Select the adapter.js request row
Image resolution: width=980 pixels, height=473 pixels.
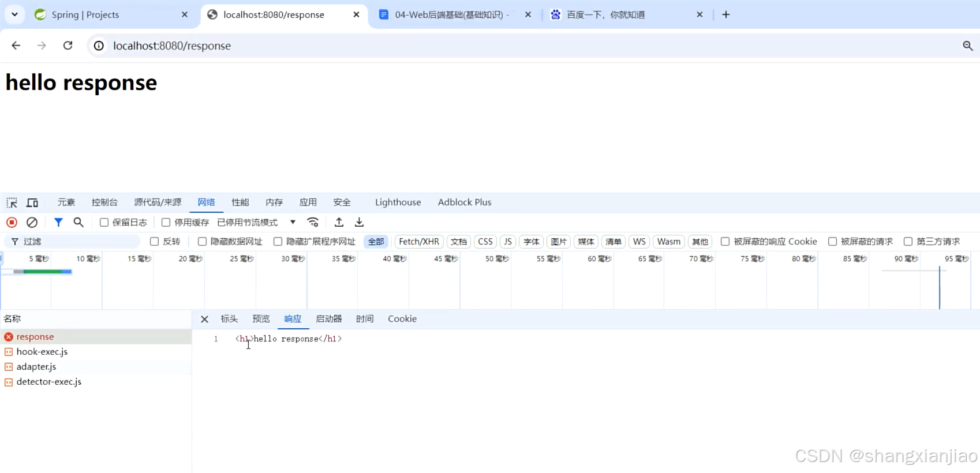tap(96, 367)
